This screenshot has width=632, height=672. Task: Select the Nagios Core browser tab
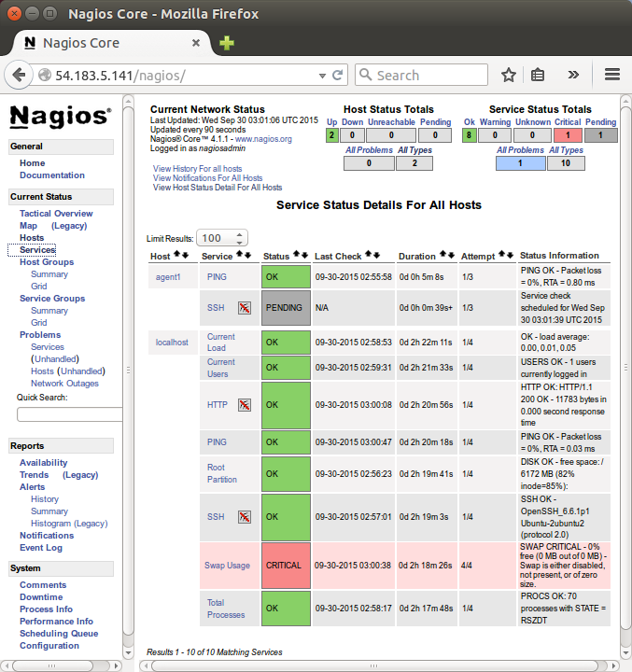112,43
